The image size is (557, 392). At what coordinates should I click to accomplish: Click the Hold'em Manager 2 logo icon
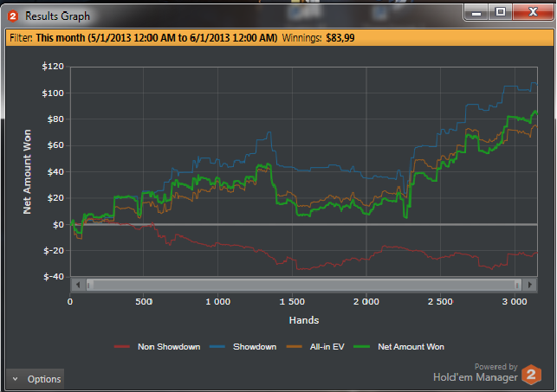(x=531, y=375)
